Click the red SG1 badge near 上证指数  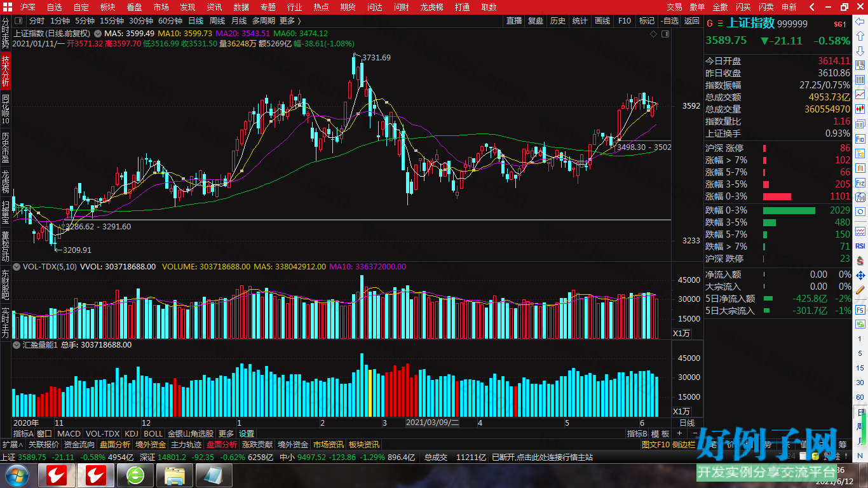point(840,24)
